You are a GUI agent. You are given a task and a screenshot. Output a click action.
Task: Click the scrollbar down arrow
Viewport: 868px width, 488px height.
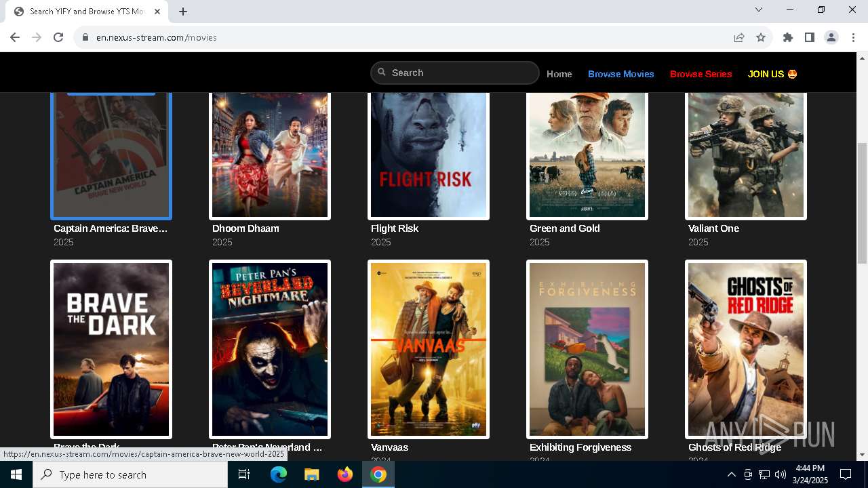[x=862, y=455]
